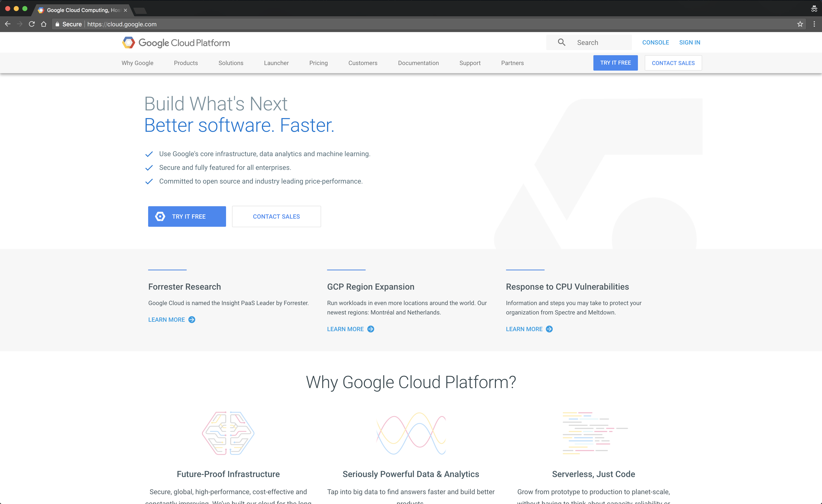
Task: Open the Chrome three-dot menu
Action: (814, 24)
